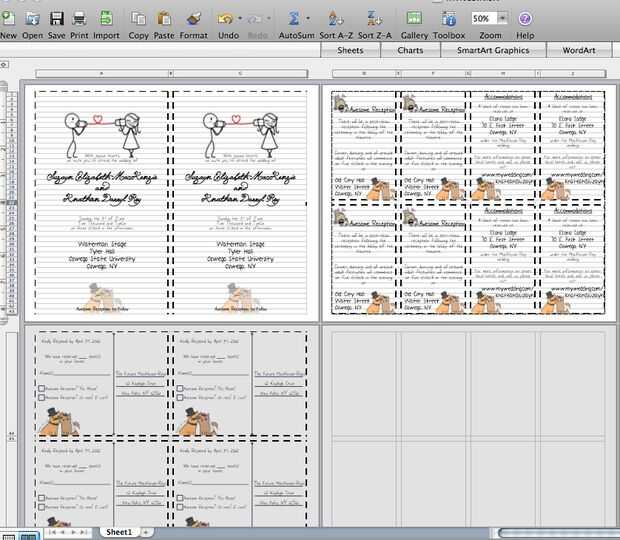Image resolution: width=620 pixels, height=540 pixels.
Task: Click "Tyler Hall" text on right invitation
Action: [x=240, y=251]
